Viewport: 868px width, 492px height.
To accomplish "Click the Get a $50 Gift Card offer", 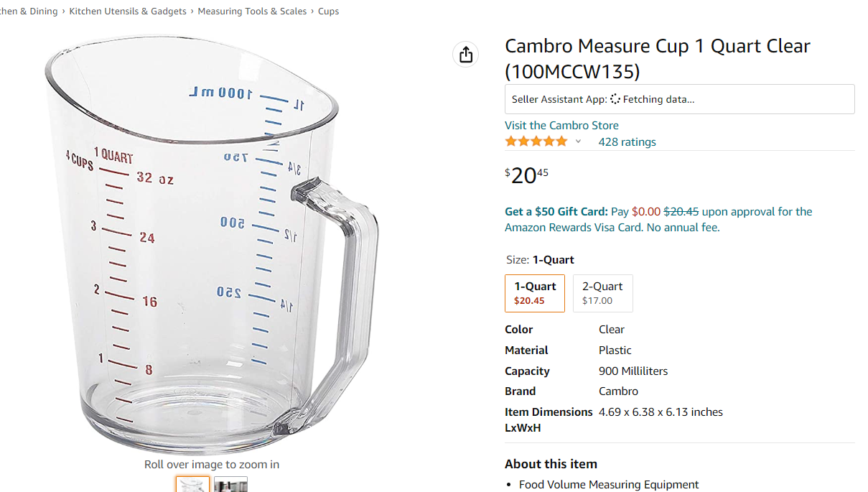I will 556,211.
